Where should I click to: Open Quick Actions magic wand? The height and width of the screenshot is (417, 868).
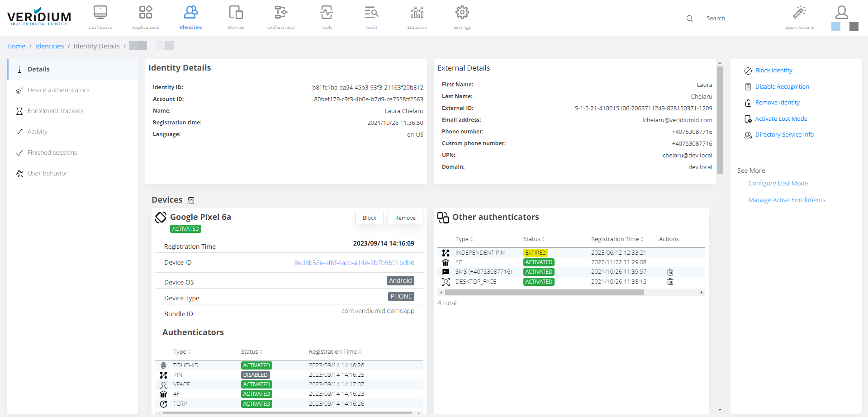pos(799,13)
